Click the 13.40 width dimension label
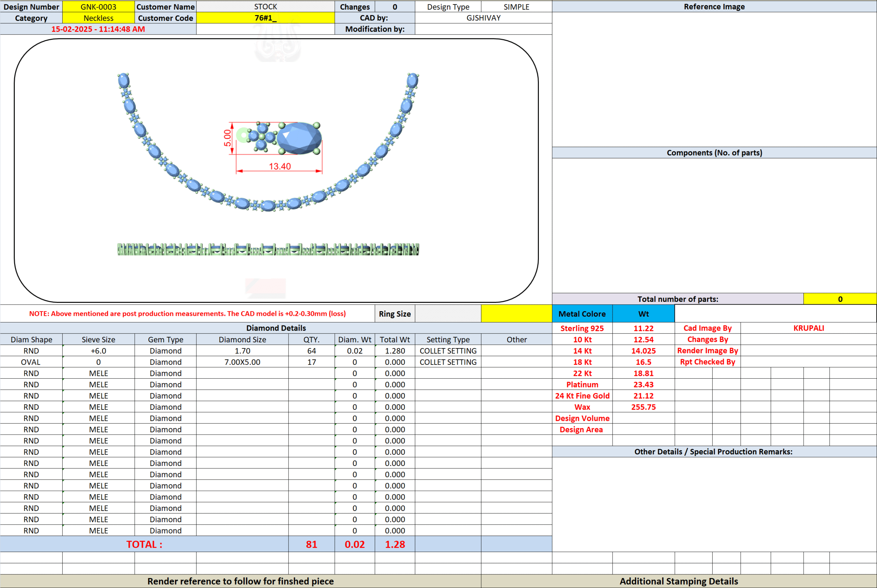This screenshot has height=588, width=877. [280, 166]
